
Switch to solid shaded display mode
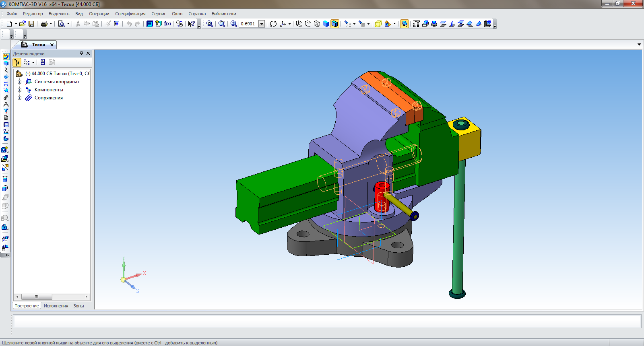tap(326, 24)
